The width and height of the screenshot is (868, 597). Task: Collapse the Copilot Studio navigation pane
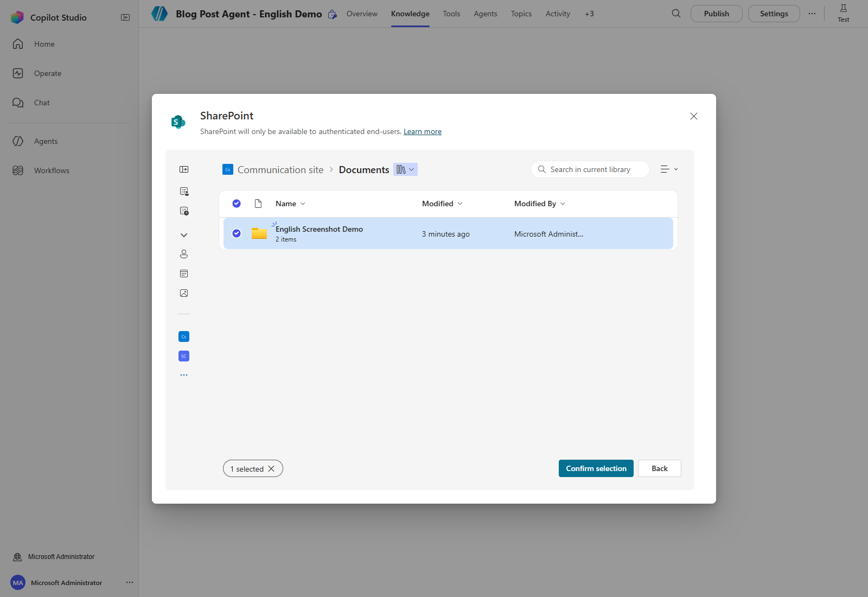[125, 17]
